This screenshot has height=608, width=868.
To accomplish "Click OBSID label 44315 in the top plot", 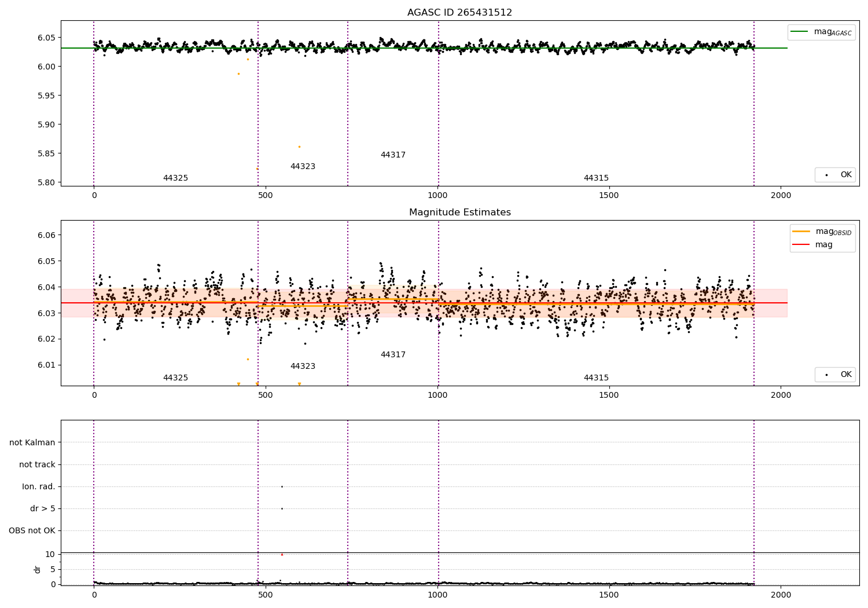I will tap(596, 178).
